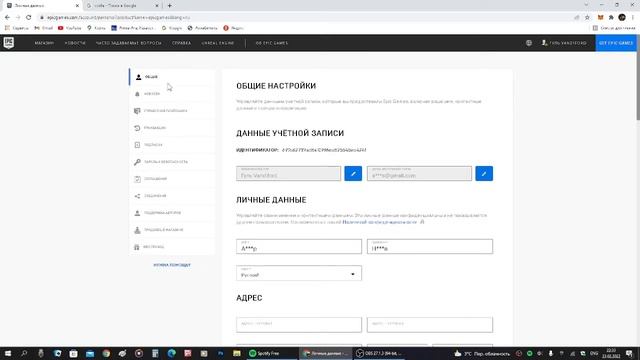Bookmark this page with the star icon

point(587,18)
